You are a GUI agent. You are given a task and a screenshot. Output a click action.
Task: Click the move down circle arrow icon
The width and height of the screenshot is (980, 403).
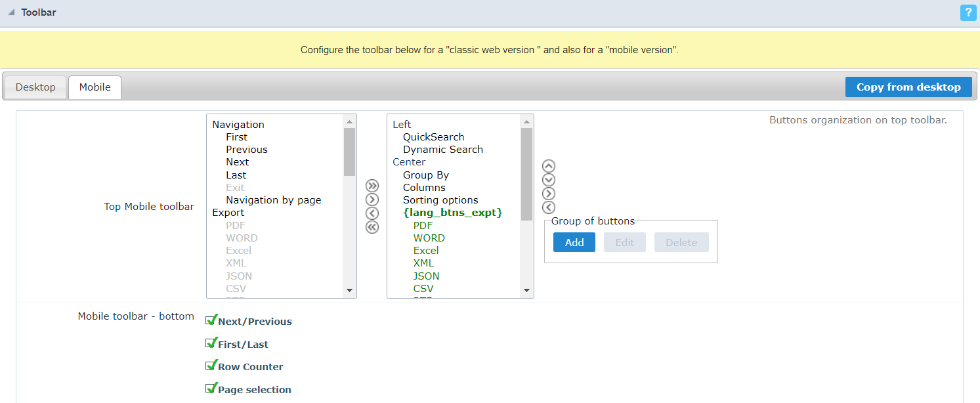tap(549, 180)
